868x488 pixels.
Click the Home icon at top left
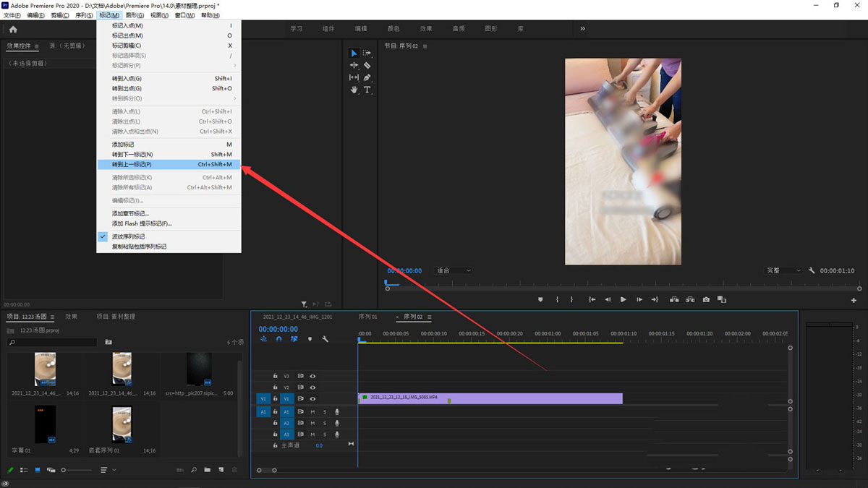click(13, 29)
